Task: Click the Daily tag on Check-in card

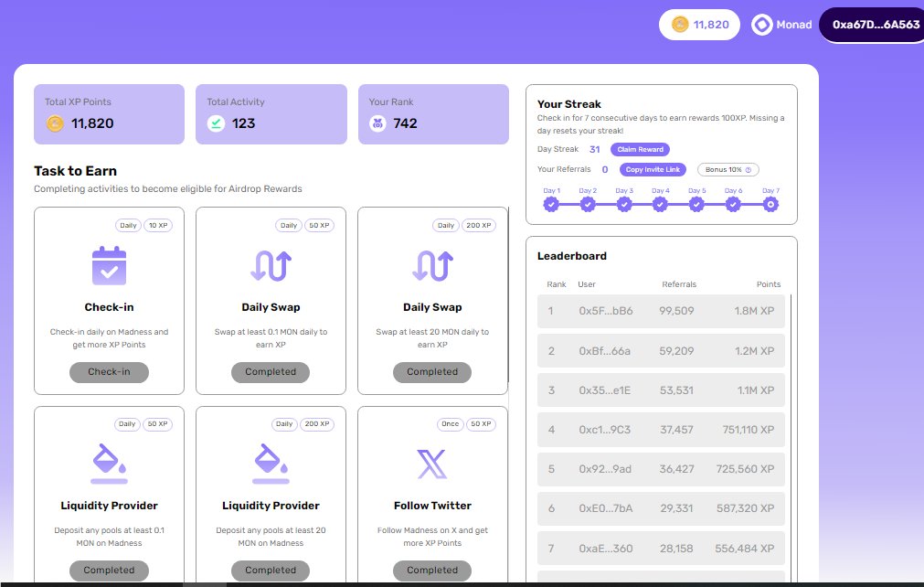Action: (x=128, y=225)
